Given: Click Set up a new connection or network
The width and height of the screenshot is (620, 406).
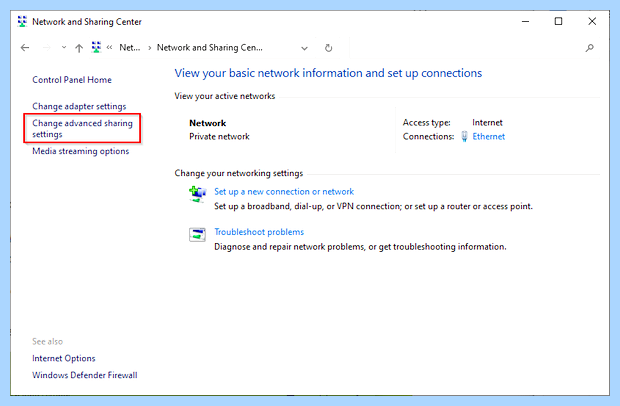Looking at the screenshot, I should tap(284, 192).
